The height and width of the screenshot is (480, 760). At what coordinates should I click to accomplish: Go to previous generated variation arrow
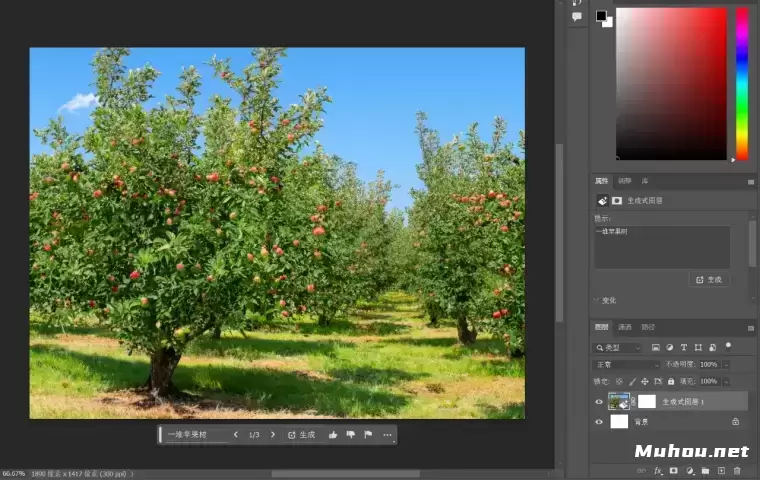(236, 435)
